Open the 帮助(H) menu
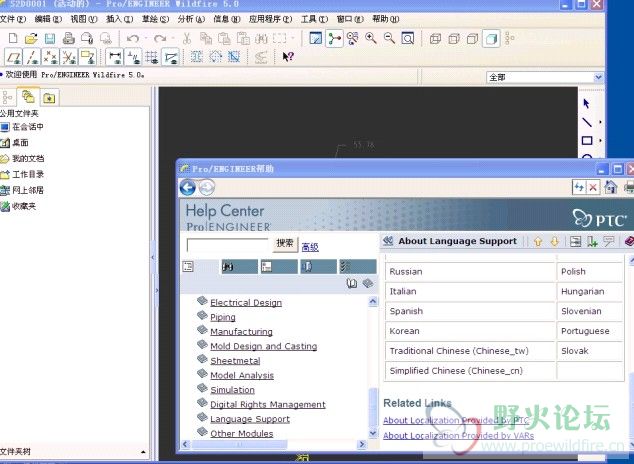 coord(385,19)
